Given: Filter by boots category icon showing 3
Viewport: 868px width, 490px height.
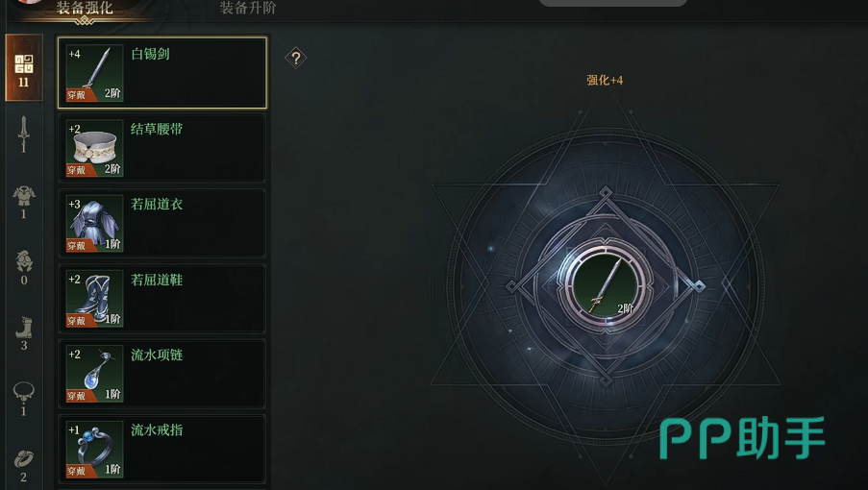Looking at the screenshot, I should [x=24, y=333].
